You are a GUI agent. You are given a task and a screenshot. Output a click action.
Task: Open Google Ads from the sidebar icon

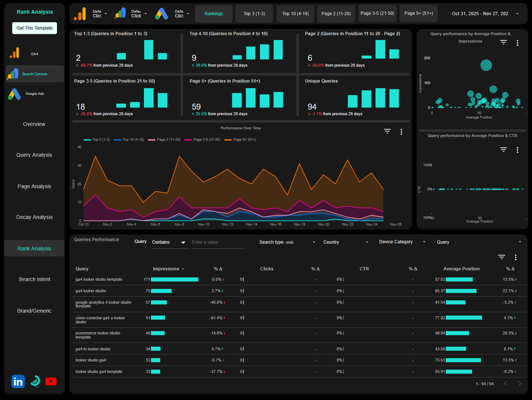tap(14, 94)
